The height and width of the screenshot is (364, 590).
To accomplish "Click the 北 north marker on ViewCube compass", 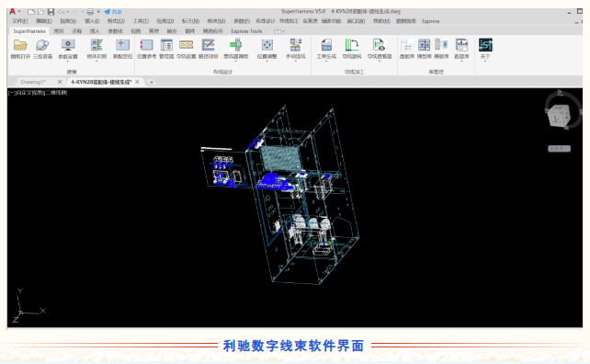I will pyautogui.click(x=560, y=93).
